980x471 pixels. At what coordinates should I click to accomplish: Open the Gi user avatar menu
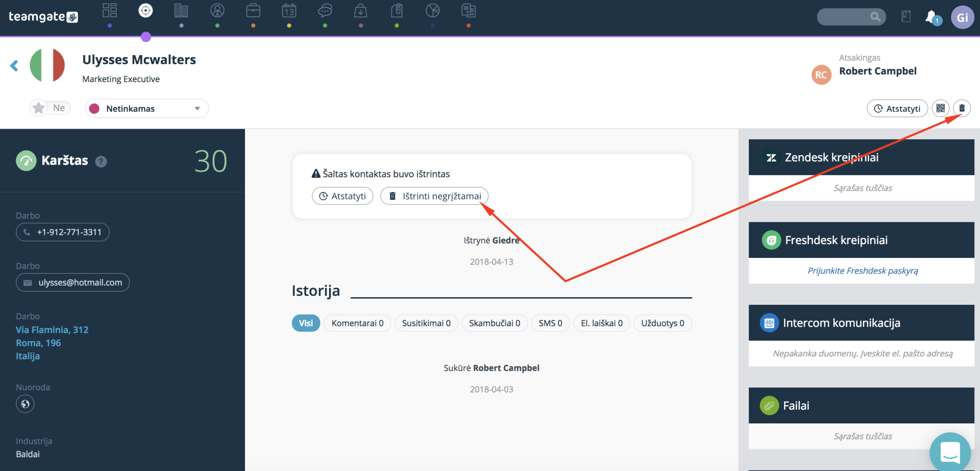(x=962, y=17)
